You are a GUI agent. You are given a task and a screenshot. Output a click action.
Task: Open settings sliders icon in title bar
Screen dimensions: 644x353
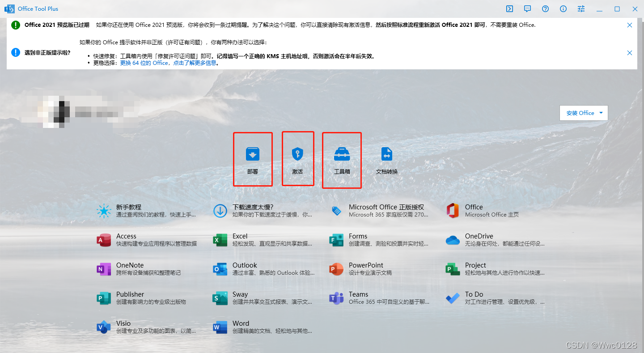click(581, 9)
